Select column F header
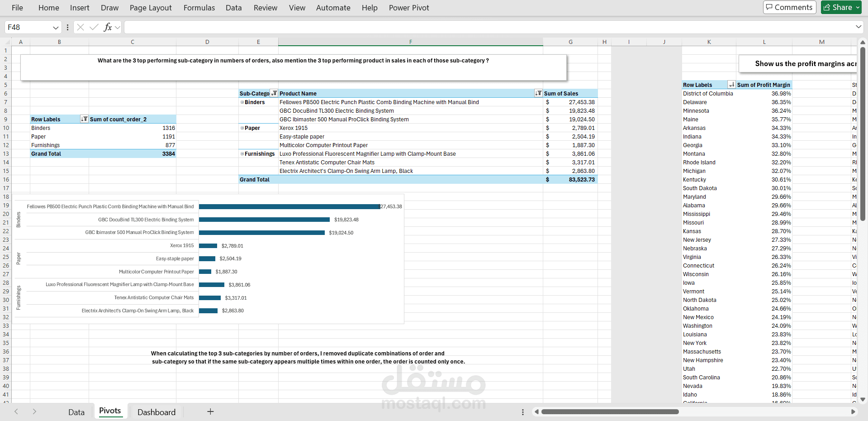 [x=411, y=42]
